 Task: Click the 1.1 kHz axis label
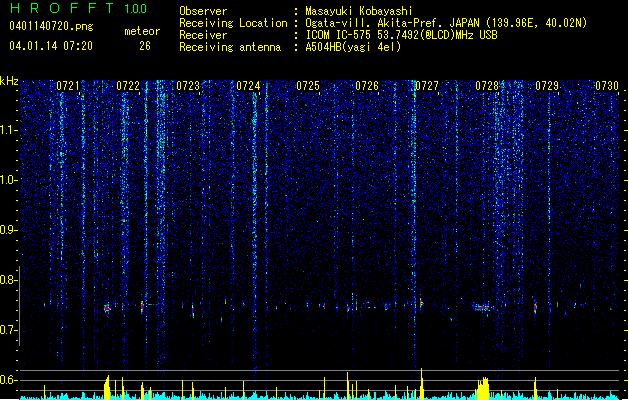click(9, 130)
